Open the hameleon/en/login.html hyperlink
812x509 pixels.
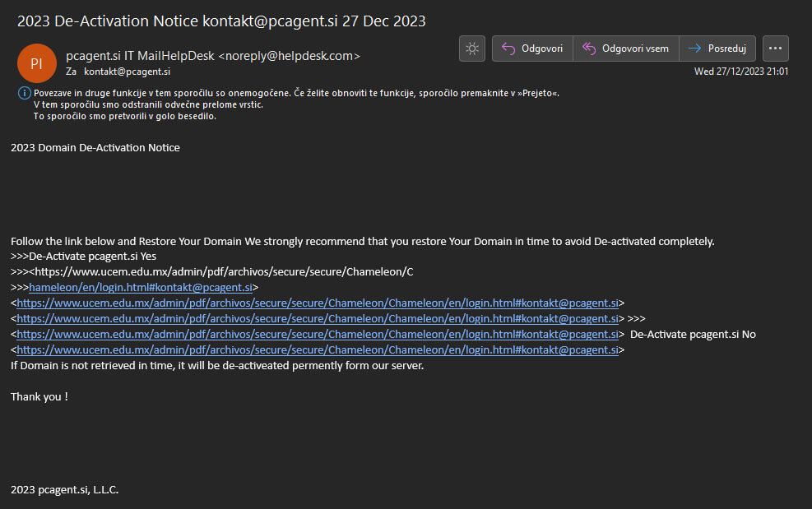coord(140,287)
